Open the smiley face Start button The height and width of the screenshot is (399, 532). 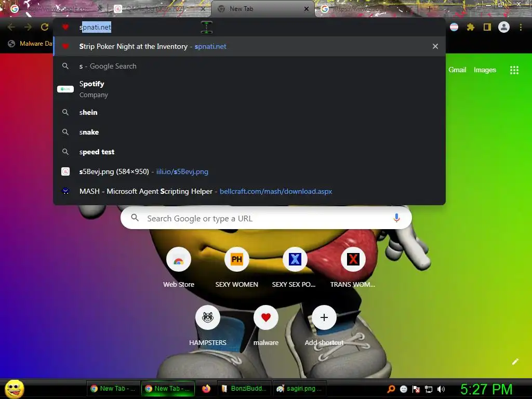tap(14, 389)
